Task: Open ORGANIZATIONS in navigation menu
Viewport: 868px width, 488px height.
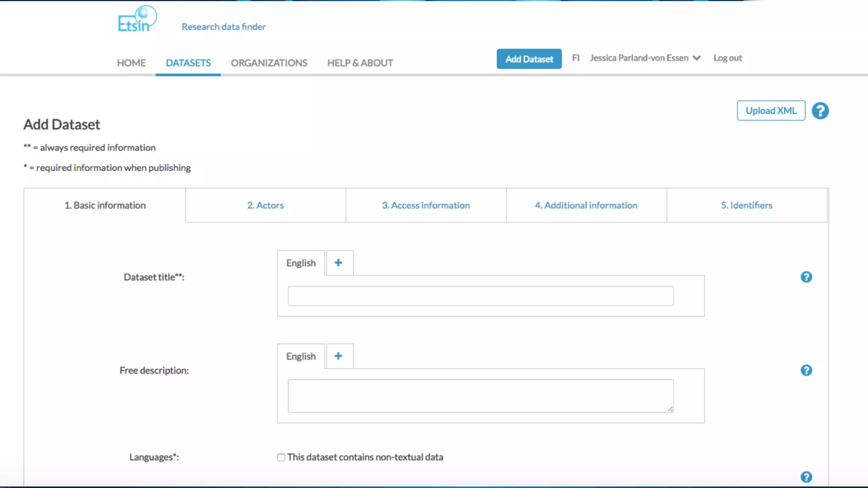Action: (269, 63)
